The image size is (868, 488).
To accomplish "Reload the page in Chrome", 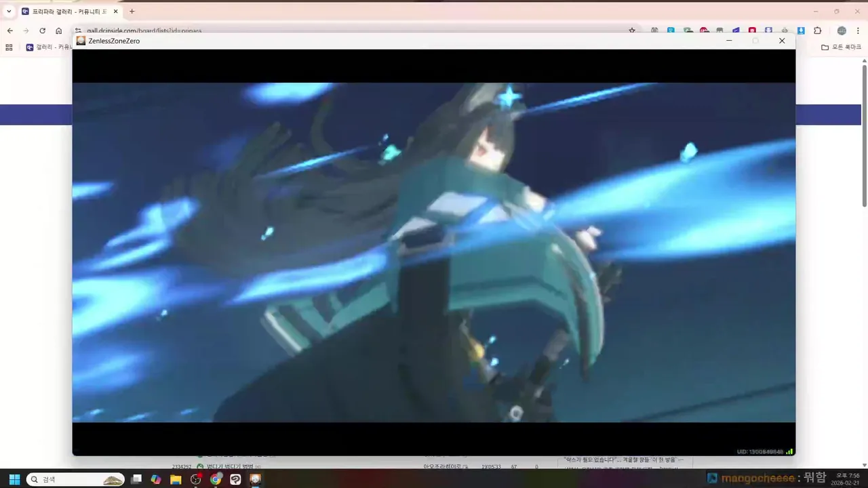I will [42, 30].
